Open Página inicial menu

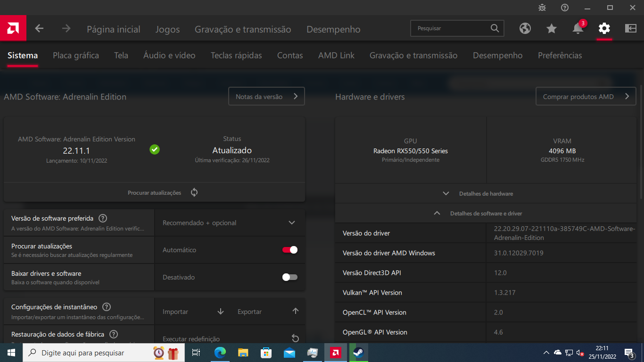pyautogui.click(x=114, y=29)
